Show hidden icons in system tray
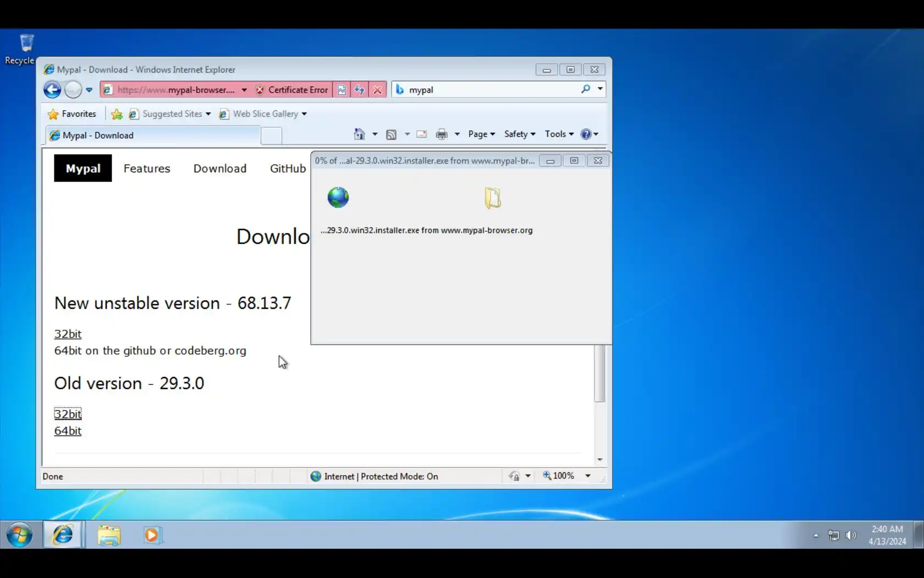This screenshot has width=924, height=578. pos(816,535)
